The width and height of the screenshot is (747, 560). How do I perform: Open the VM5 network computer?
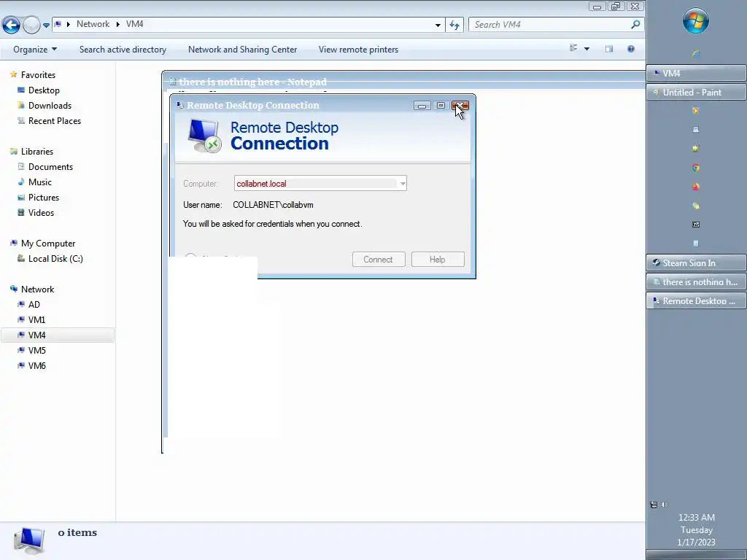click(36, 350)
